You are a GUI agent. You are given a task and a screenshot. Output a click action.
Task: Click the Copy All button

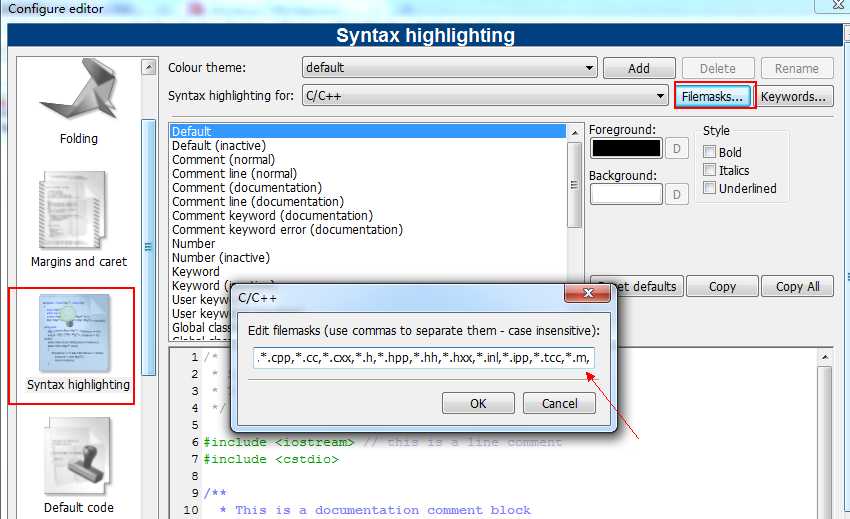[797, 286]
